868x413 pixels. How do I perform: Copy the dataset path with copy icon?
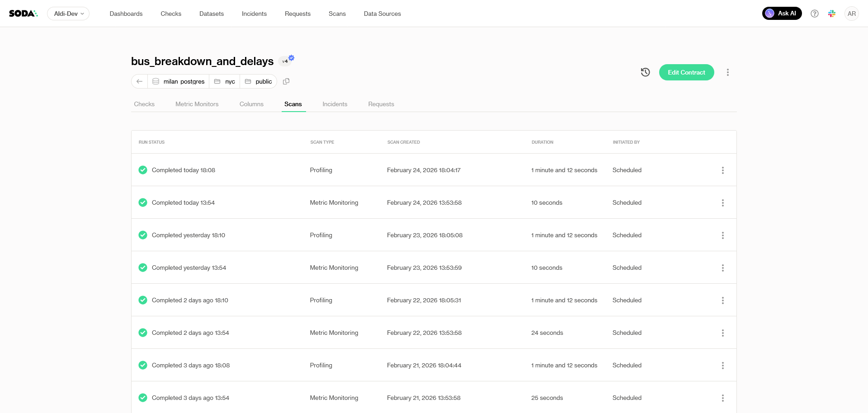(x=286, y=81)
